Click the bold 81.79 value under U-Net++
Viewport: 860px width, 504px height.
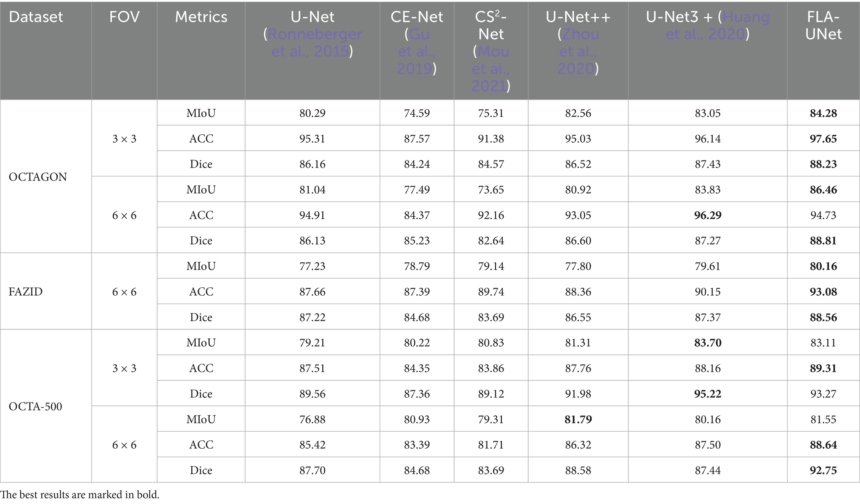point(578,419)
